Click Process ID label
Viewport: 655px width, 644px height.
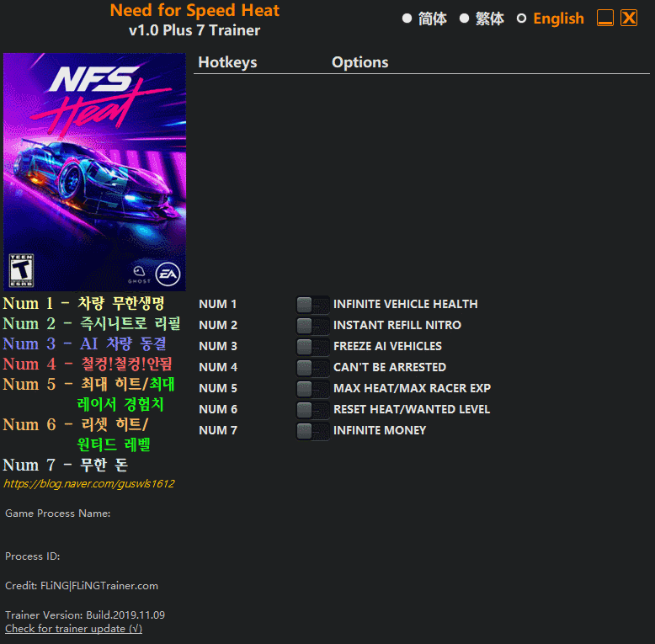click(33, 556)
